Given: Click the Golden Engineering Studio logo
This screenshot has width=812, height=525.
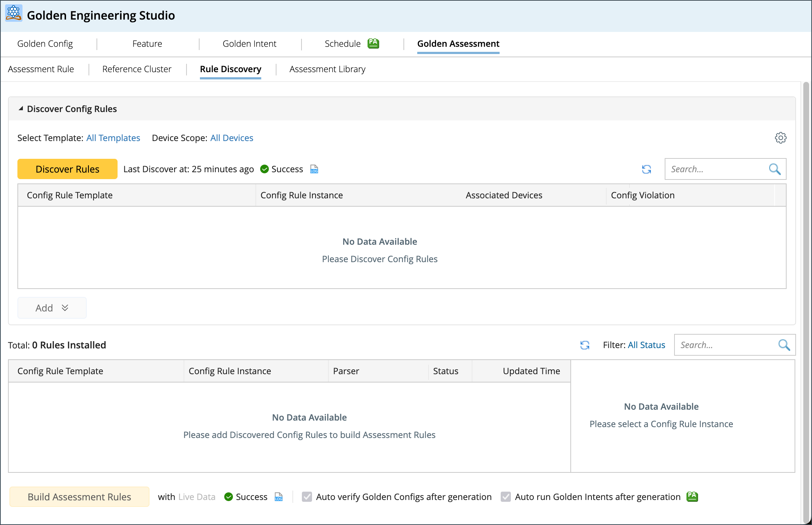Looking at the screenshot, I should click(14, 14).
